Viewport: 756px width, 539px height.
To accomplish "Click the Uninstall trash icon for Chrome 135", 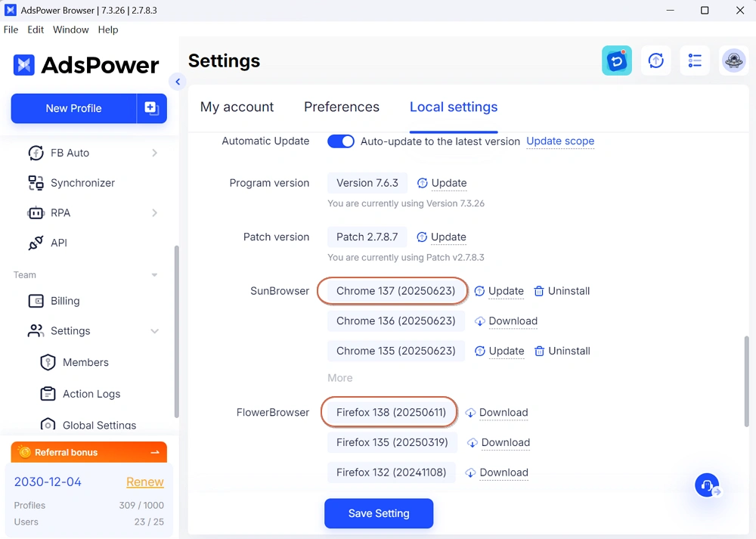I will [540, 351].
